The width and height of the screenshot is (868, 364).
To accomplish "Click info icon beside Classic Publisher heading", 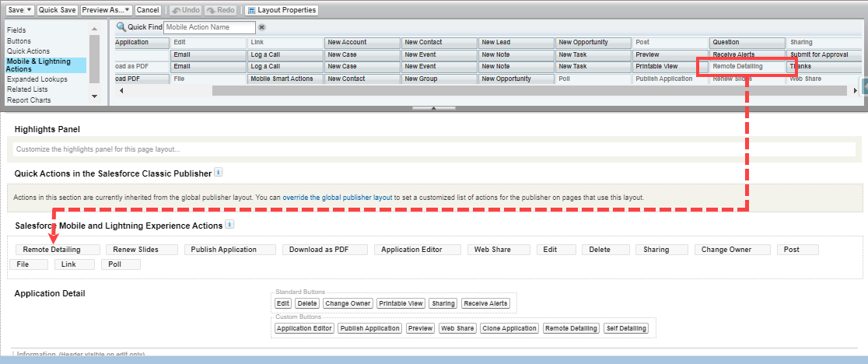I will coord(219,172).
